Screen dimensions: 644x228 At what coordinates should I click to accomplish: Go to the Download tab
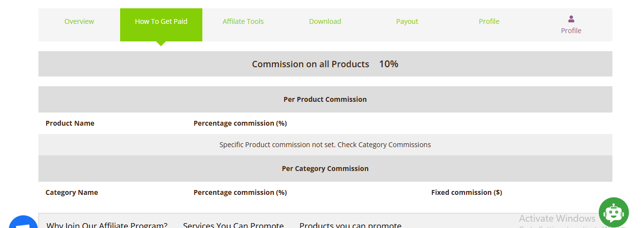325,21
